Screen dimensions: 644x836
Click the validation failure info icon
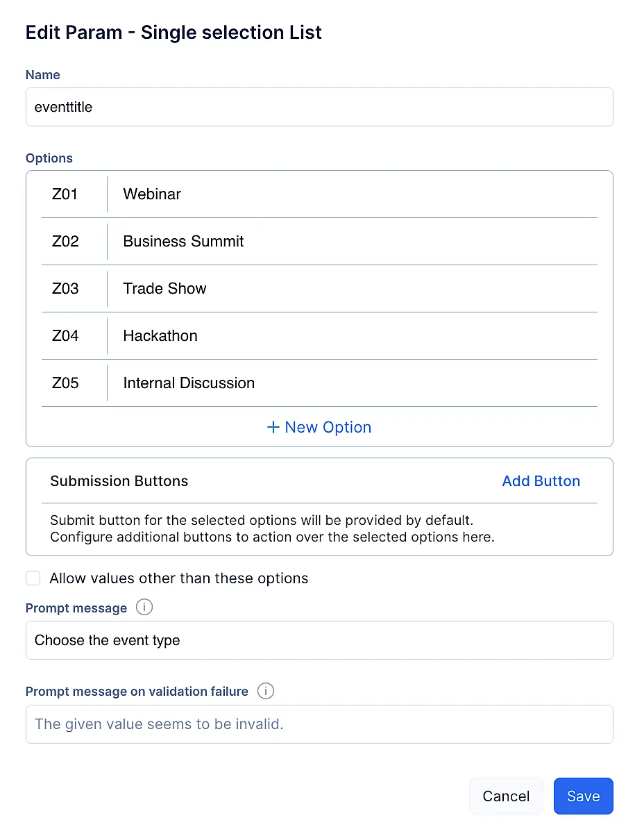pyautogui.click(x=265, y=691)
